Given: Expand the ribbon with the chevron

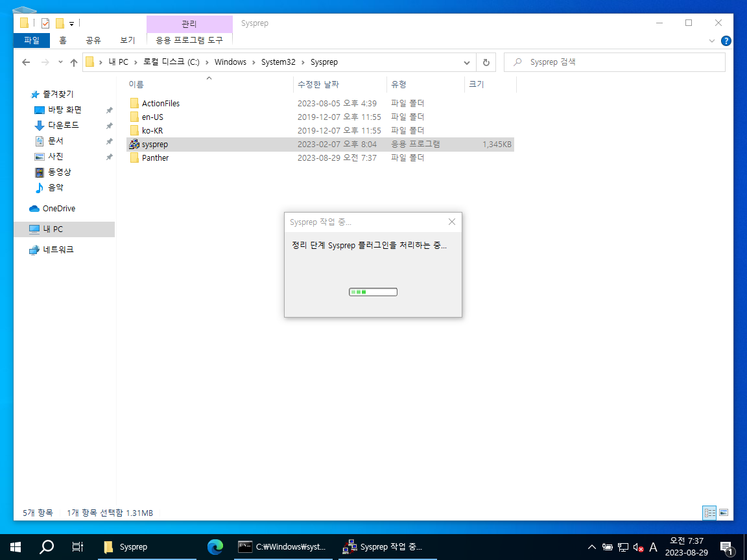Looking at the screenshot, I should (712, 41).
